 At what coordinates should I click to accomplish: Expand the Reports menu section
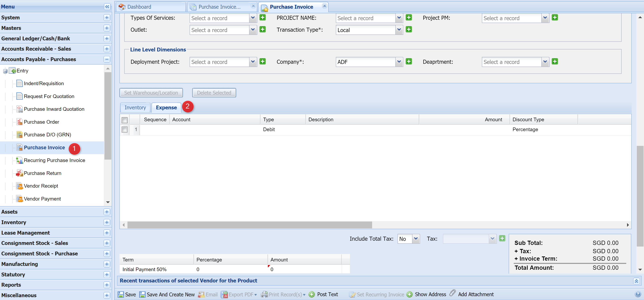(x=107, y=285)
